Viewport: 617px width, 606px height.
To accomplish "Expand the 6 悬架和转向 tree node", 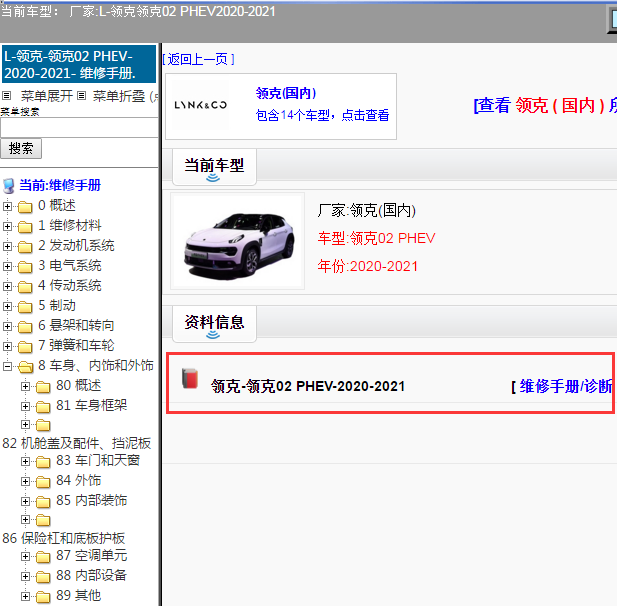I will 7,326.
